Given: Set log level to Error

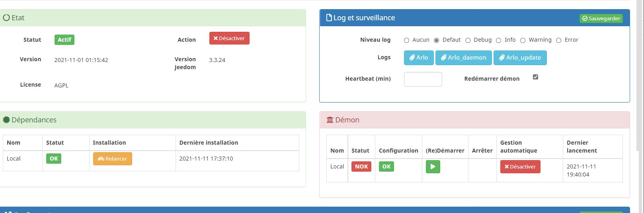Looking at the screenshot, I should pyautogui.click(x=559, y=40).
